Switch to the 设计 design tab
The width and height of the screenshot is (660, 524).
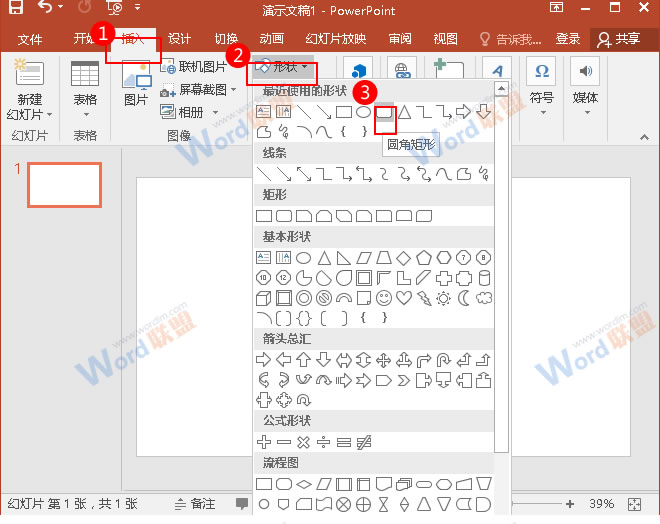179,39
